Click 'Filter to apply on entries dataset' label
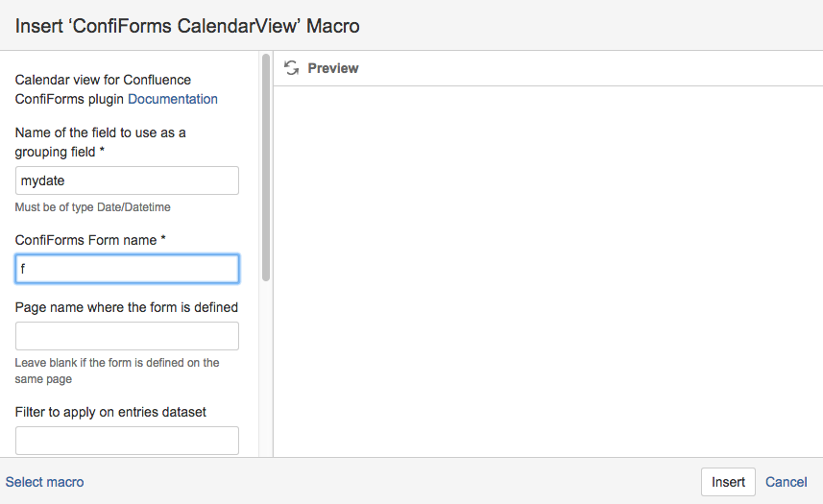 pos(110,412)
